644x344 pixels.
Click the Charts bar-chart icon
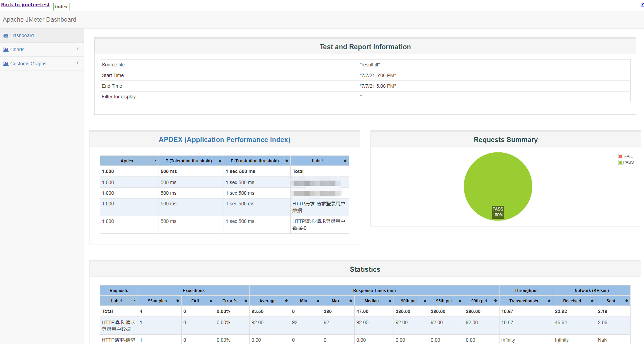(6, 50)
